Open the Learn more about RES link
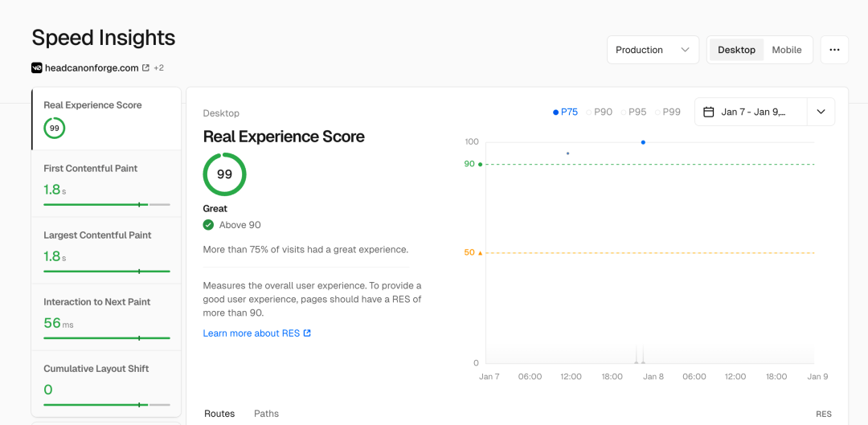The image size is (868, 425). [x=251, y=333]
